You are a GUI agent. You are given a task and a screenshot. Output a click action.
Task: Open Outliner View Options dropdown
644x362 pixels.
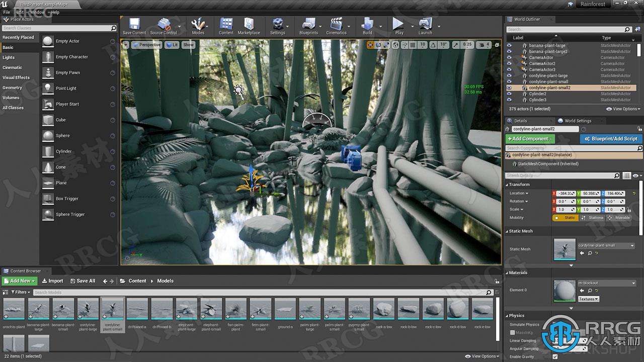click(x=623, y=109)
